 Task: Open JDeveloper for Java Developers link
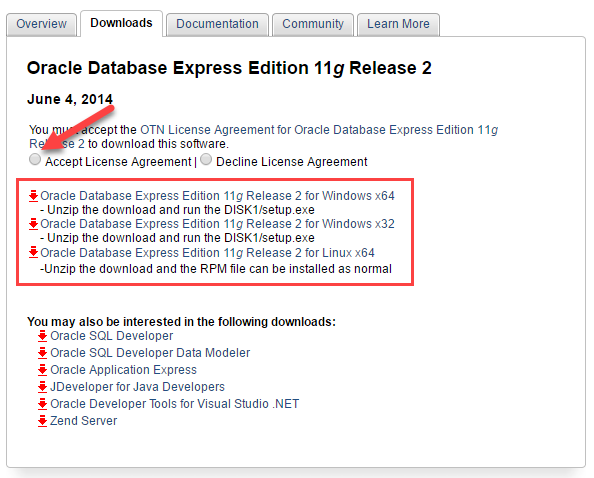click(138, 387)
